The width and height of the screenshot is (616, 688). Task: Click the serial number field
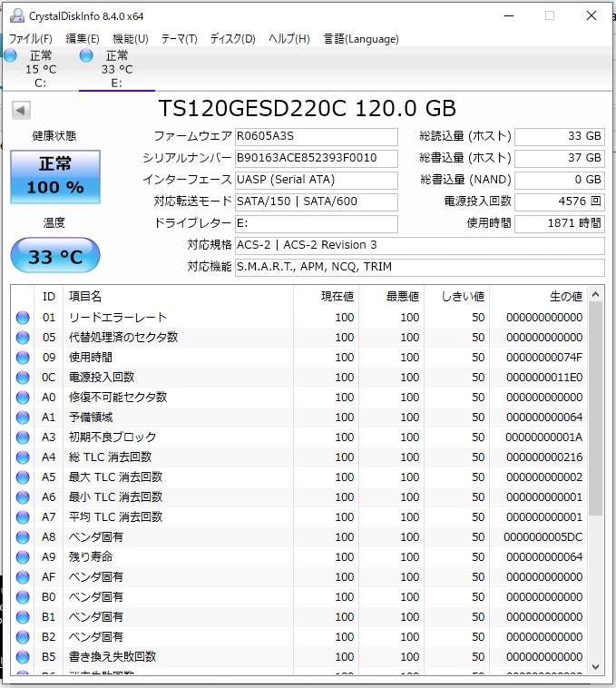pos(316,158)
